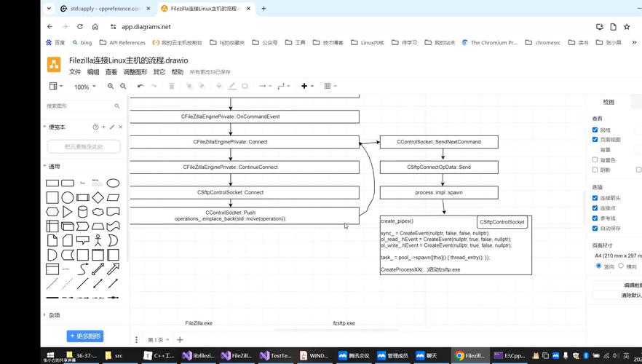Click the redo arrow icon
Image resolution: width=642 pixels, height=364 pixels.
tap(154, 86)
